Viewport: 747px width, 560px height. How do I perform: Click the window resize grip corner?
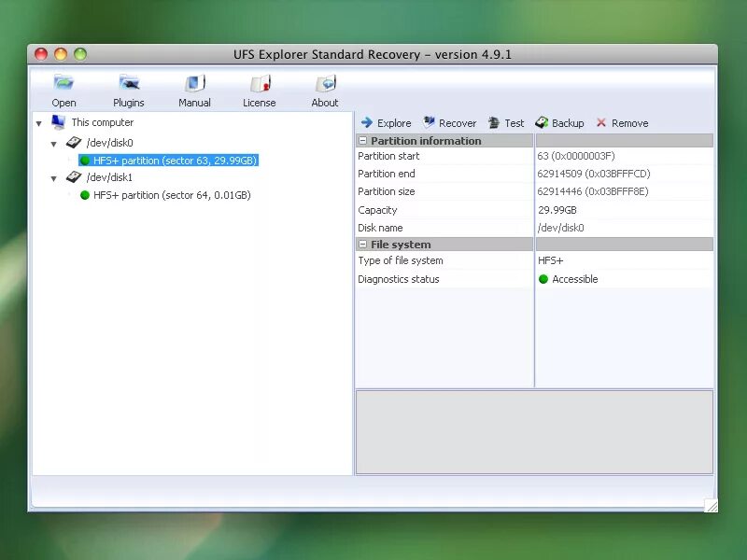pyautogui.click(x=711, y=506)
